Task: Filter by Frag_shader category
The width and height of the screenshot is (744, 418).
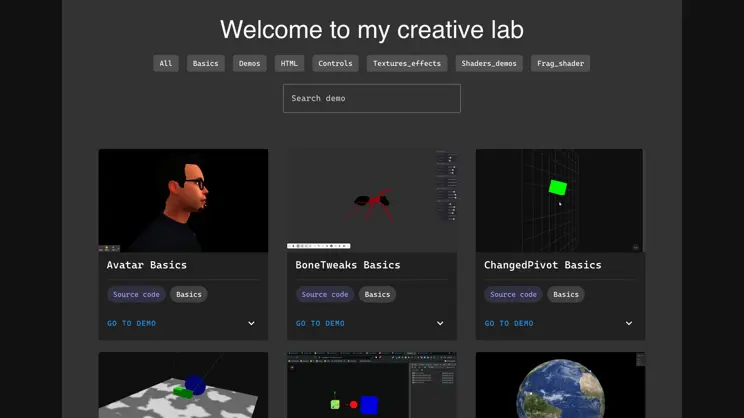Action: [x=560, y=63]
